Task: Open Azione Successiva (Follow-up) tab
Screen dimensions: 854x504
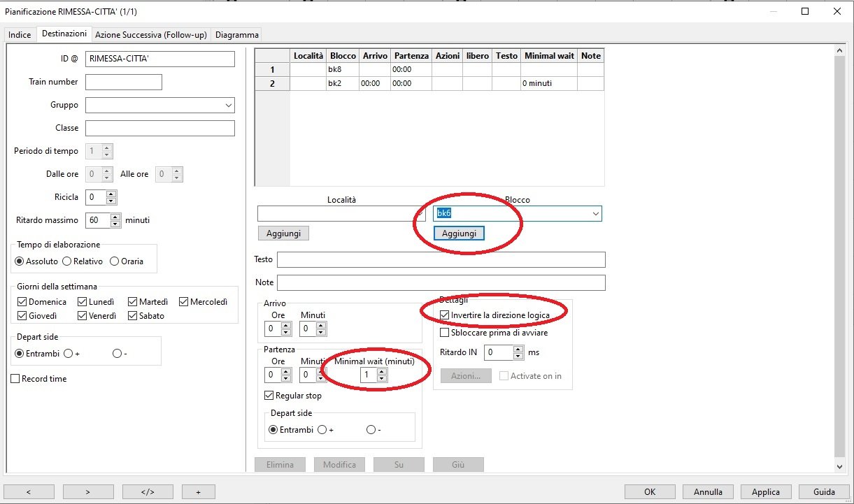Action: [x=150, y=34]
